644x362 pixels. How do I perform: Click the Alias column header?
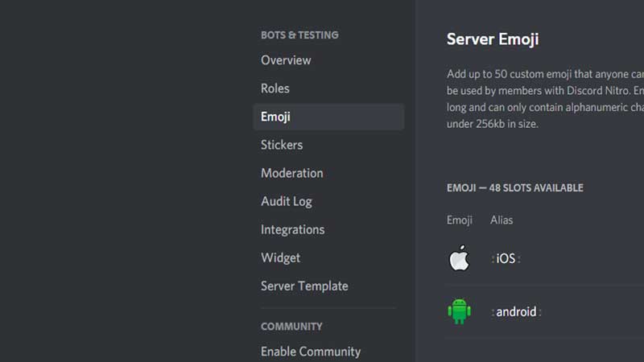point(502,220)
